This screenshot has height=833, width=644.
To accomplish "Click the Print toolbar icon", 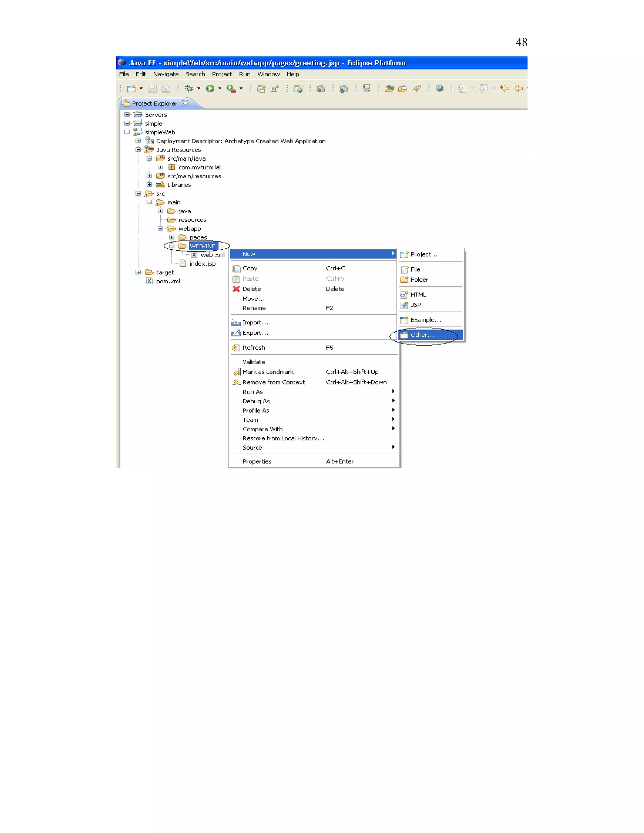I will coord(166,89).
